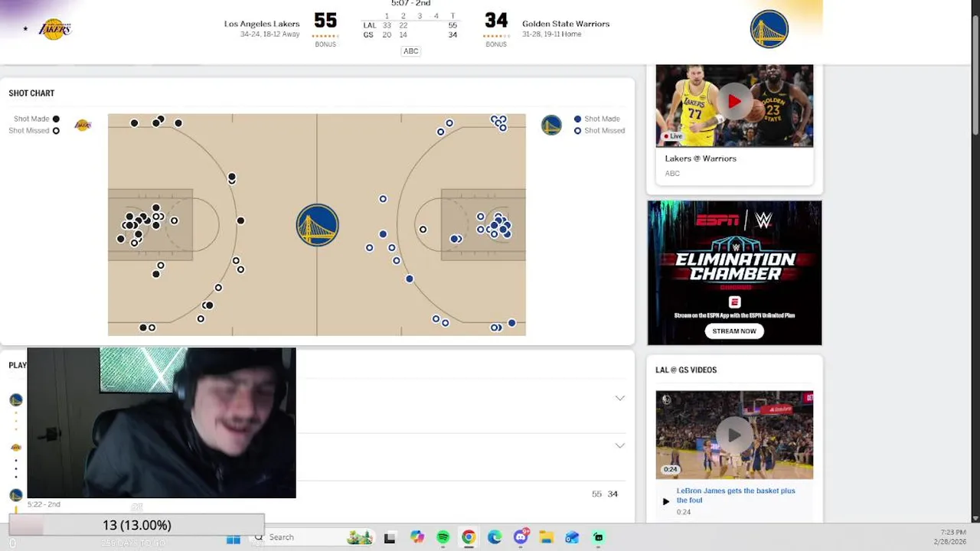Viewport: 980px width, 551px height.
Task: Click the taskbar Search box
Action: 314,537
